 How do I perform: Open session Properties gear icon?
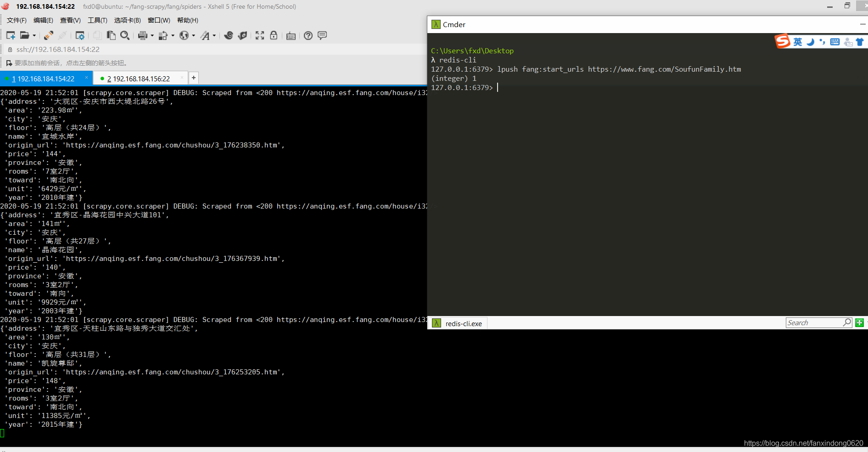click(x=80, y=35)
